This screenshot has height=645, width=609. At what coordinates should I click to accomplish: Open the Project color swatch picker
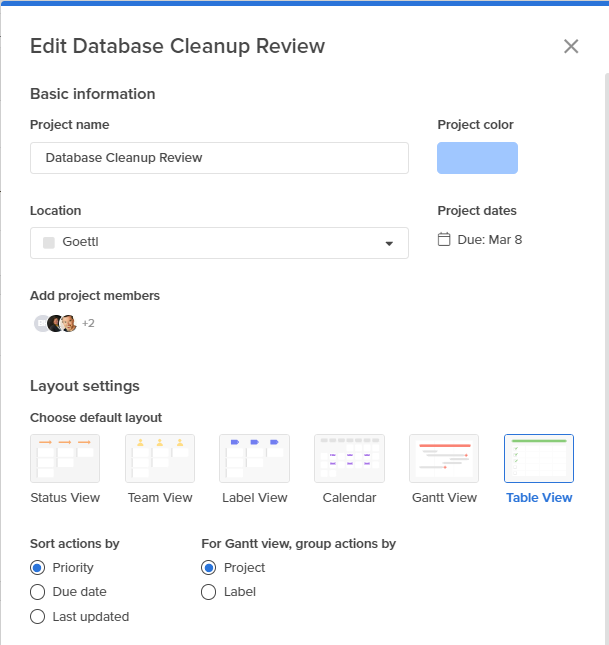477,158
